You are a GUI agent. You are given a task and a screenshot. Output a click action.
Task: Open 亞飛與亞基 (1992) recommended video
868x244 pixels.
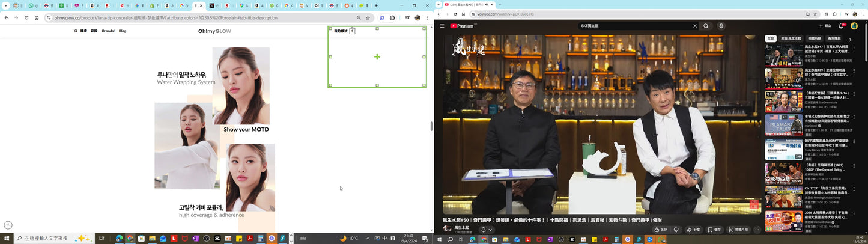783,172
